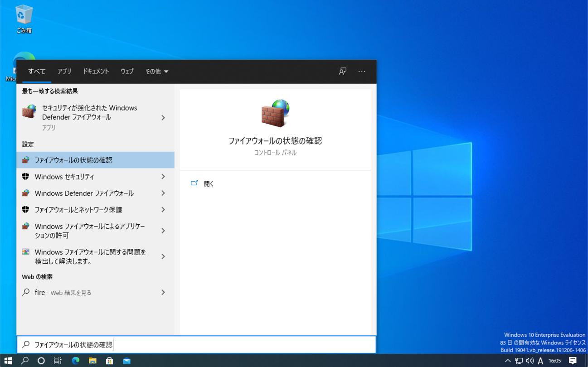Select the Windows セキュリティ settings result
588x367 pixels.
[x=95, y=177]
